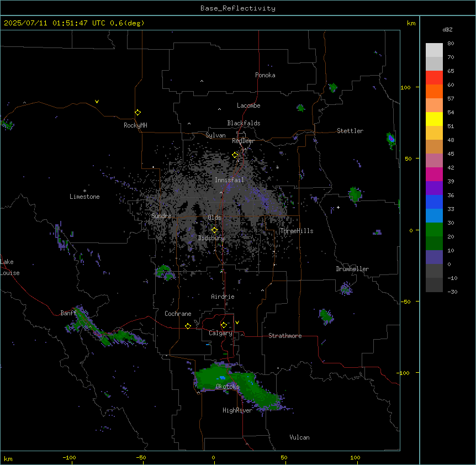Click the Blackfalds town label
The width and height of the screenshot is (476, 465).
[x=244, y=123]
